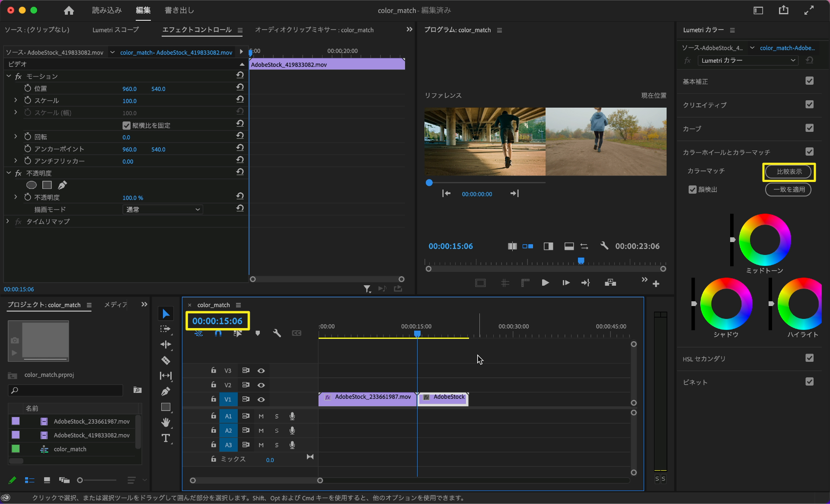Collapse 不透明度 fx section

pyautogui.click(x=9, y=172)
